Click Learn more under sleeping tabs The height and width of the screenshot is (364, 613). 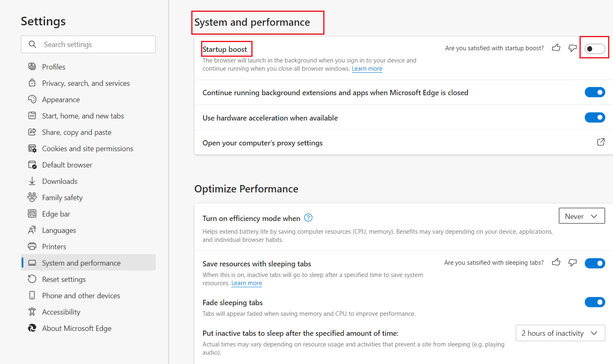pyautogui.click(x=246, y=283)
